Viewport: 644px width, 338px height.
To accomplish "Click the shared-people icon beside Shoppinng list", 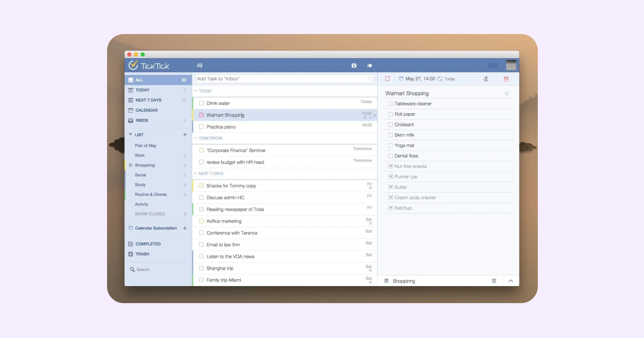I will pyautogui.click(x=131, y=165).
